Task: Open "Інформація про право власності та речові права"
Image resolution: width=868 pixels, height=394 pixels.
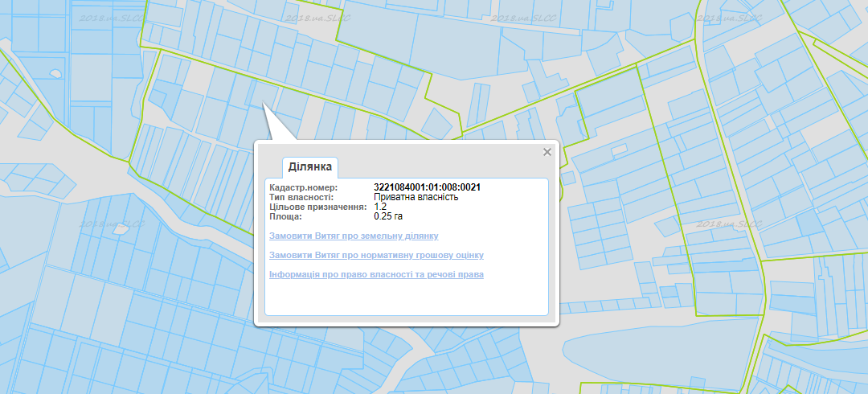Action: click(x=376, y=275)
